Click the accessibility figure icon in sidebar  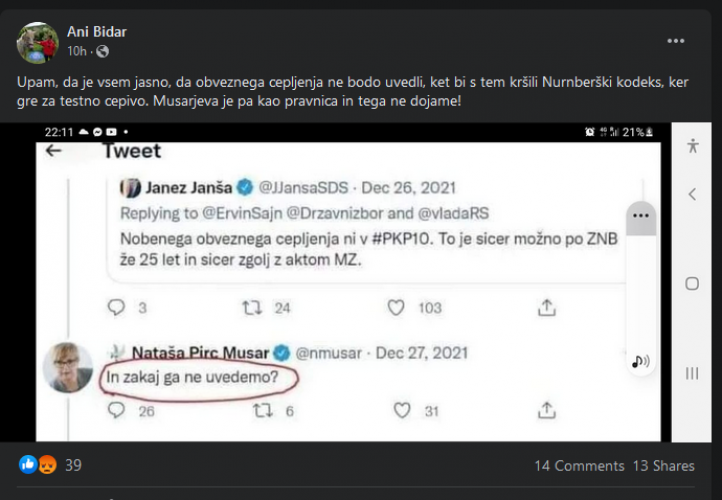692,146
